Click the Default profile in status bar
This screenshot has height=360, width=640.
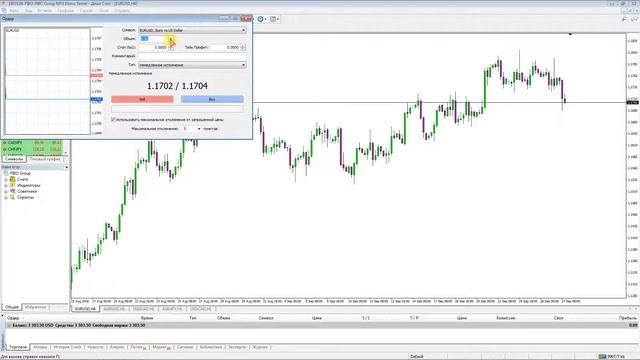[x=417, y=356]
